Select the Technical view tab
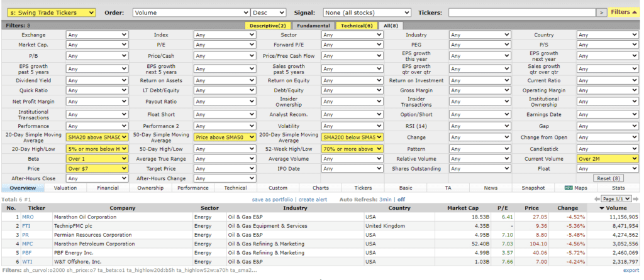The height and width of the screenshot is (280, 644). tap(235, 188)
